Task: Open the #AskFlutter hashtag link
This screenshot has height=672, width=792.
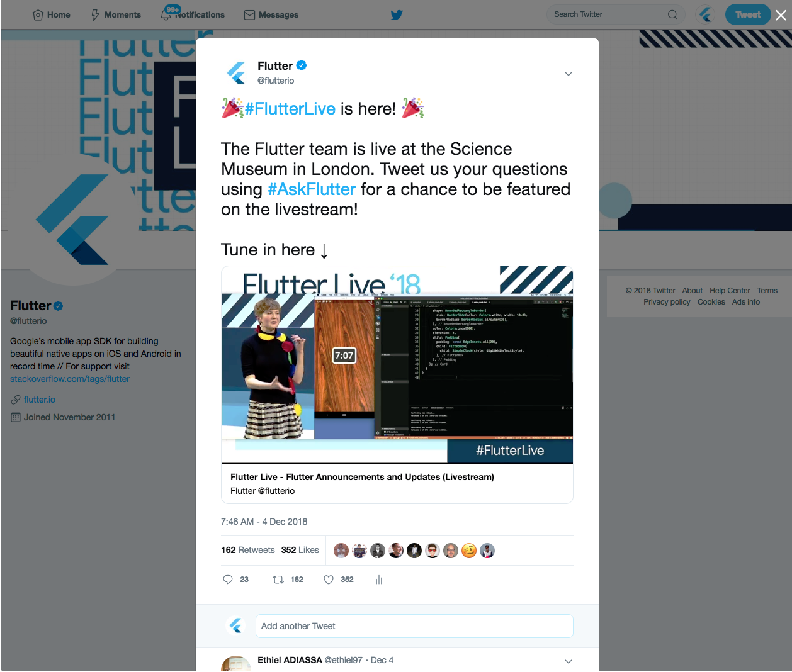Action: pyautogui.click(x=312, y=189)
